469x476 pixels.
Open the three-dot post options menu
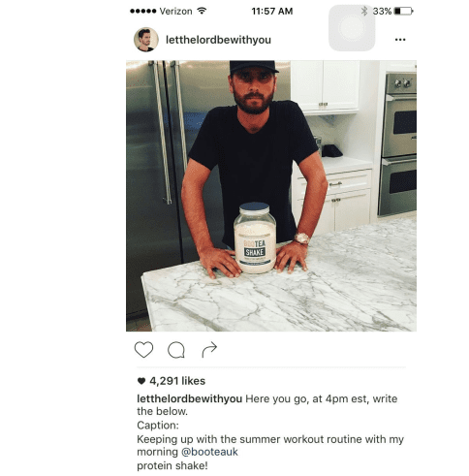pyautogui.click(x=400, y=40)
